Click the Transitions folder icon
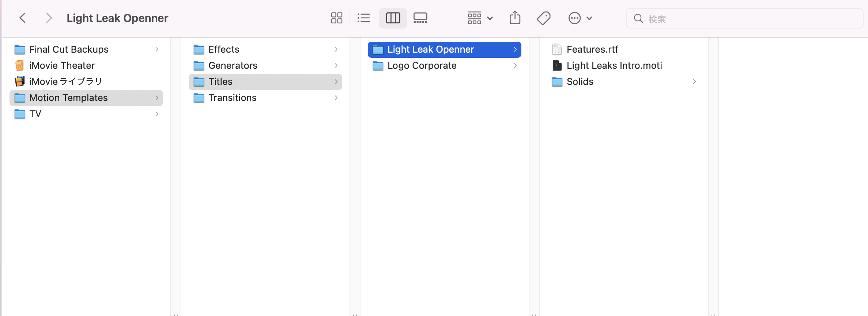 click(199, 98)
